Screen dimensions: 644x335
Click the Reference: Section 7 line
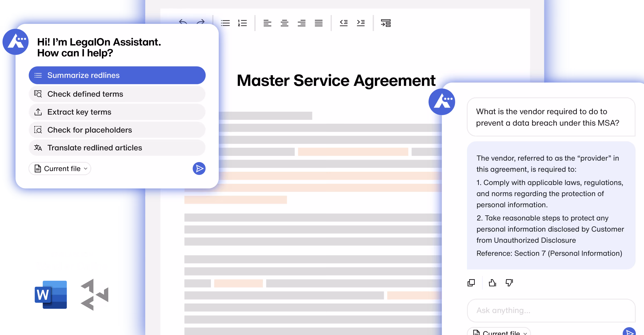tap(549, 253)
